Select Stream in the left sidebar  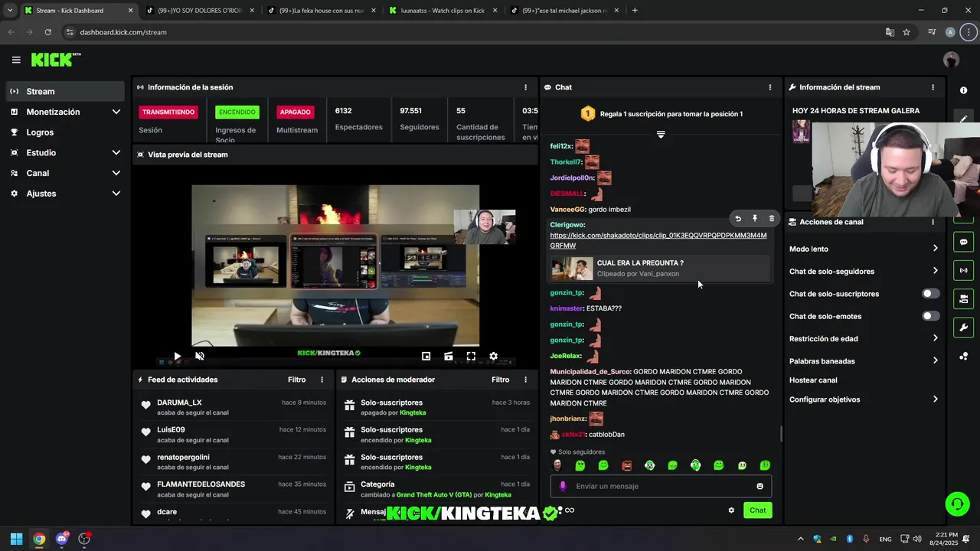point(64,91)
